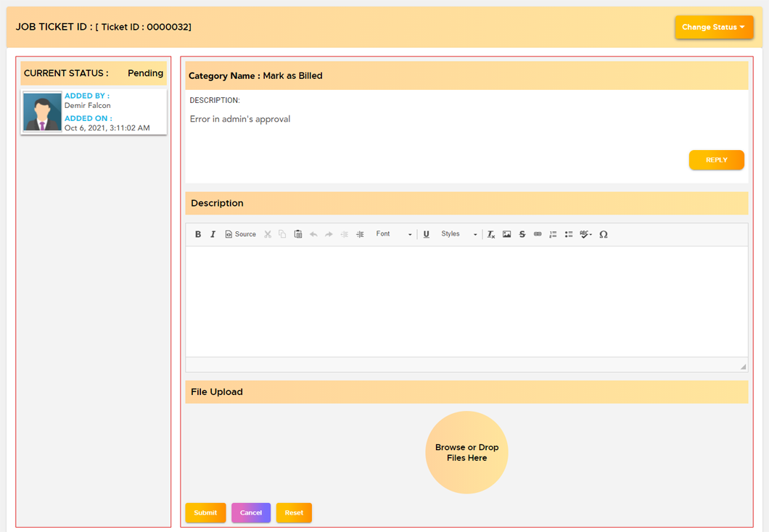Insert an image via the toolbar
Image resolution: width=769 pixels, height=532 pixels.
click(x=506, y=234)
